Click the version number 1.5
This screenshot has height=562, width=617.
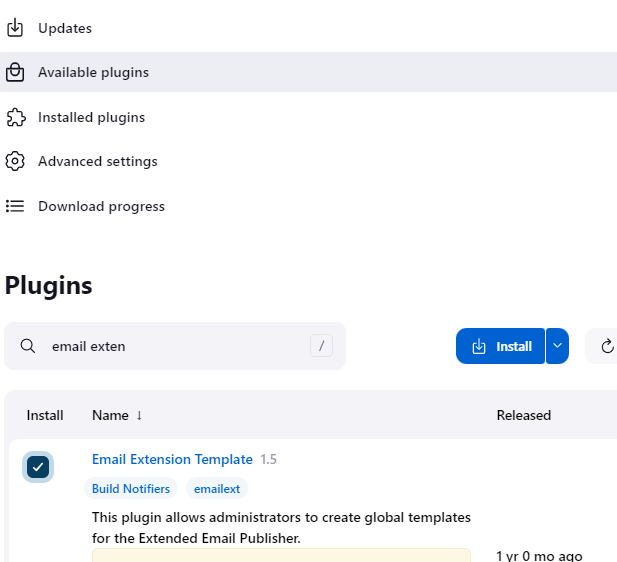[x=268, y=459]
